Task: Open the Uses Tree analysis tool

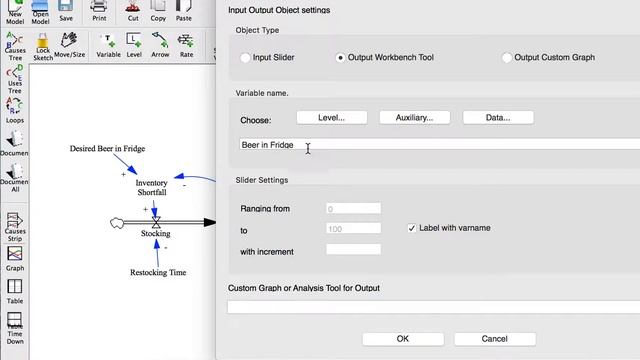Action: pyautogui.click(x=15, y=79)
